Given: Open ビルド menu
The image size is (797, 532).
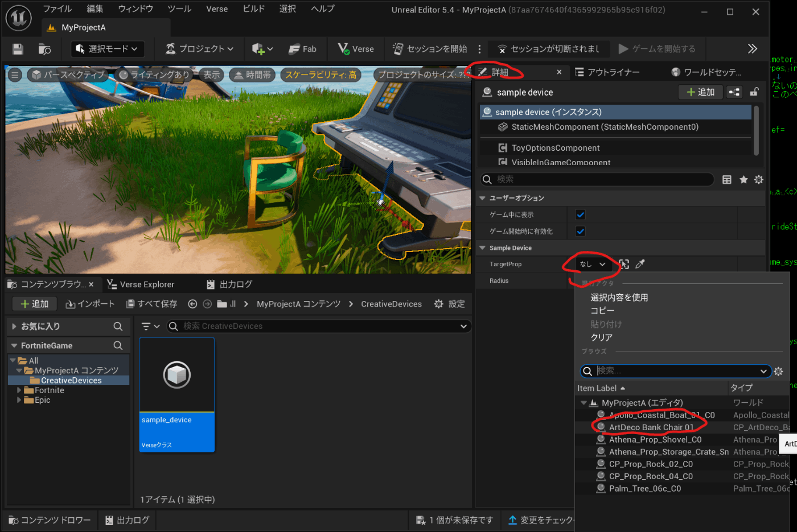Looking at the screenshot, I should point(254,9).
